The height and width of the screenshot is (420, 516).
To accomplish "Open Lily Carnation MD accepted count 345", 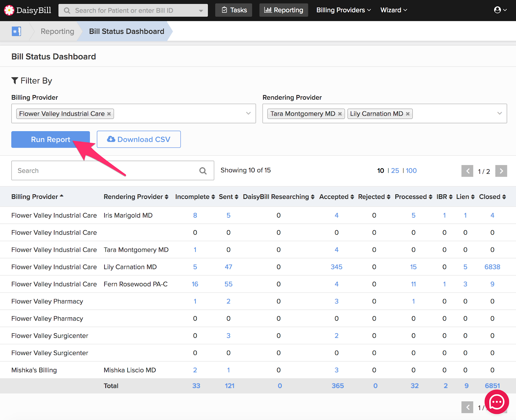I will pos(336,267).
